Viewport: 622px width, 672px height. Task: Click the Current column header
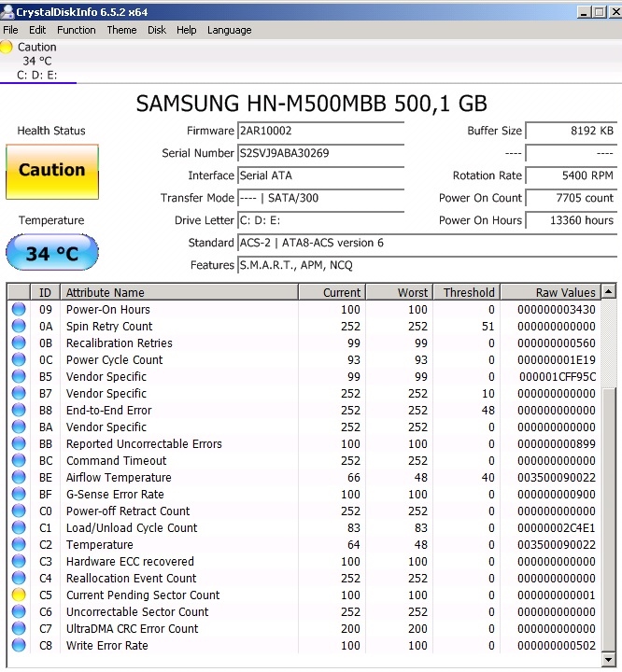332,292
